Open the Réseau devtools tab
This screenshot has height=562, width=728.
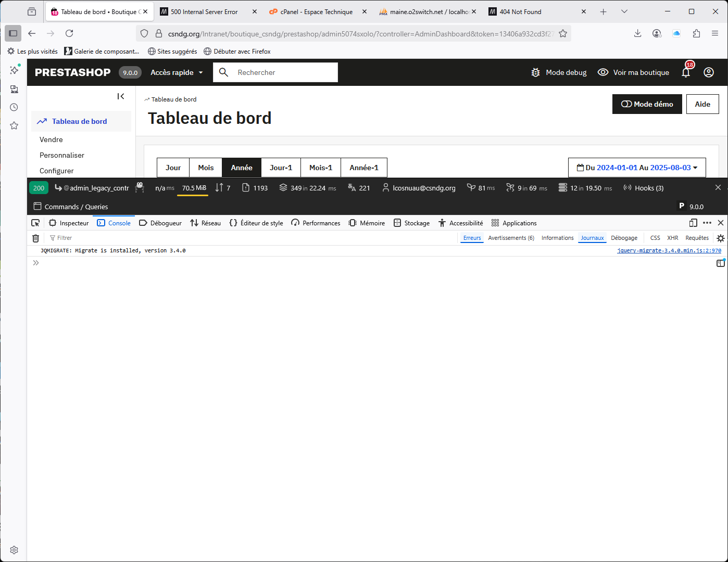pyautogui.click(x=206, y=223)
